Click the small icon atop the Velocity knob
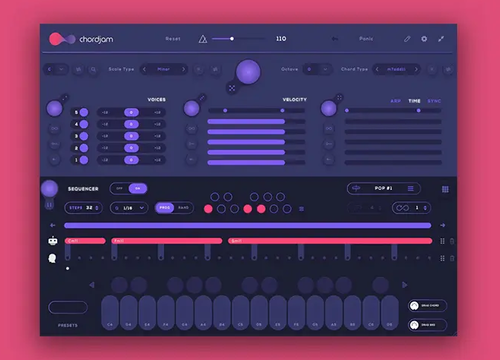Image resolution: width=500 pixels, height=360 pixels. pyautogui.click(x=202, y=98)
